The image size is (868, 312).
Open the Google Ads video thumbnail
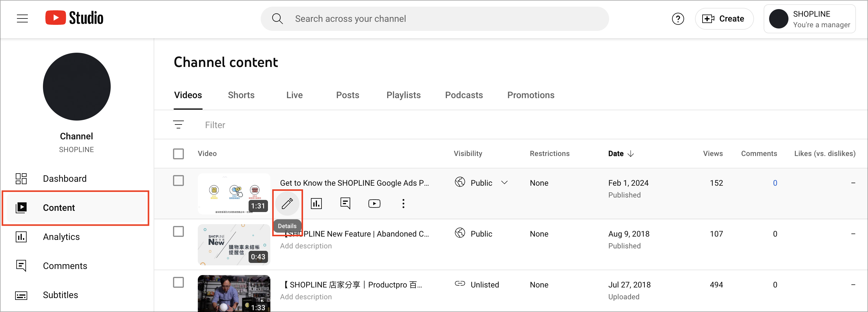tap(234, 194)
